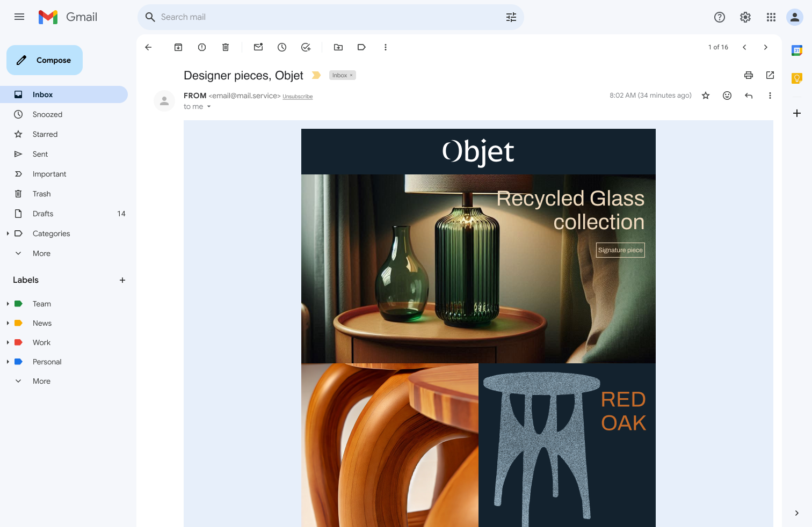Select the red Work label swatch
Image resolution: width=812 pixels, height=527 pixels.
[x=18, y=342]
